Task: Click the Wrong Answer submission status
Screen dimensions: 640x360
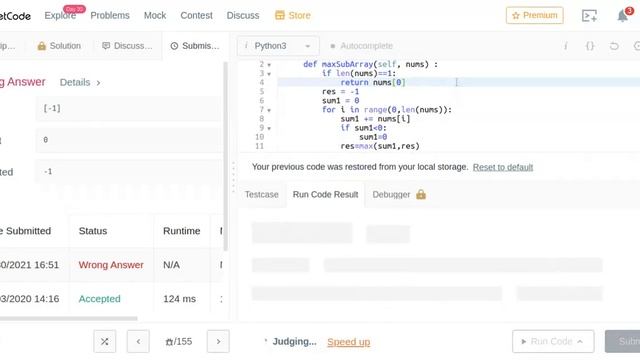Action: click(111, 265)
